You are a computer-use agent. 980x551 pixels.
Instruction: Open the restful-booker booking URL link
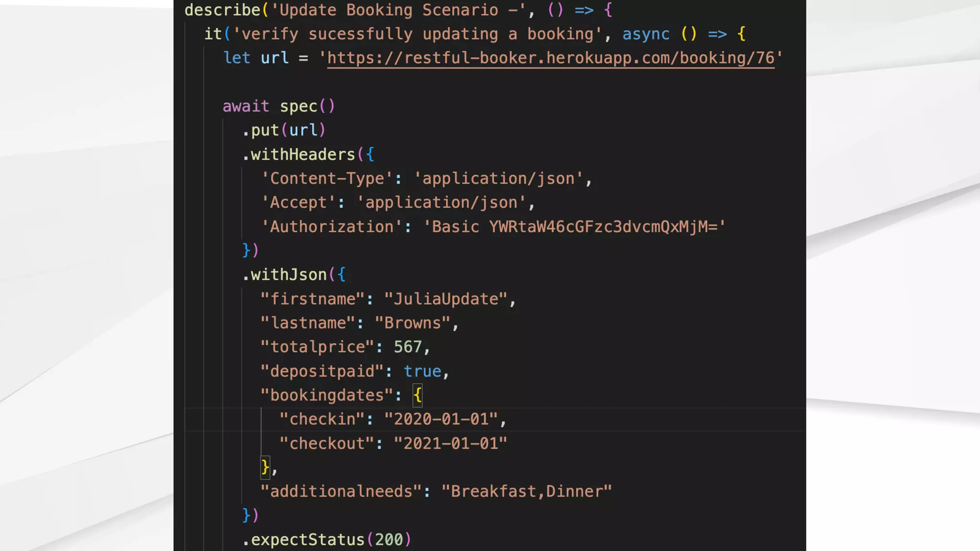(x=550, y=58)
